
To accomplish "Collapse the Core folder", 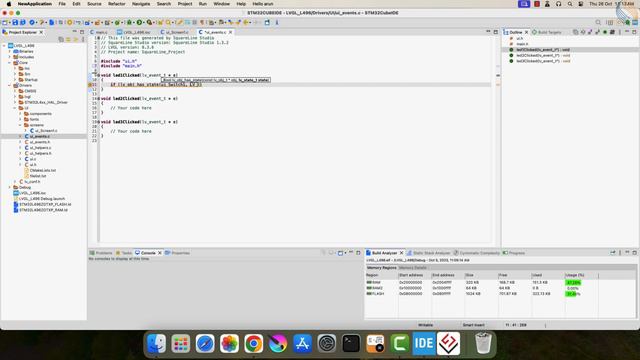I will tap(10, 63).
